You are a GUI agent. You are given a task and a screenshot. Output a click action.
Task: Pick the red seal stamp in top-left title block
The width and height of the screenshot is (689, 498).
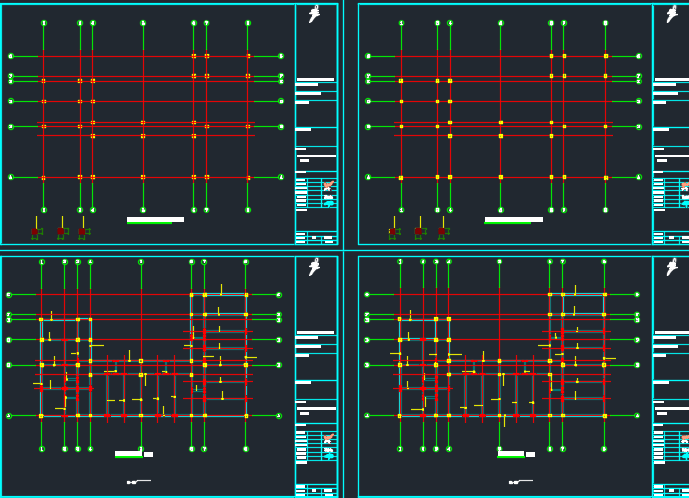click(329, 186)
